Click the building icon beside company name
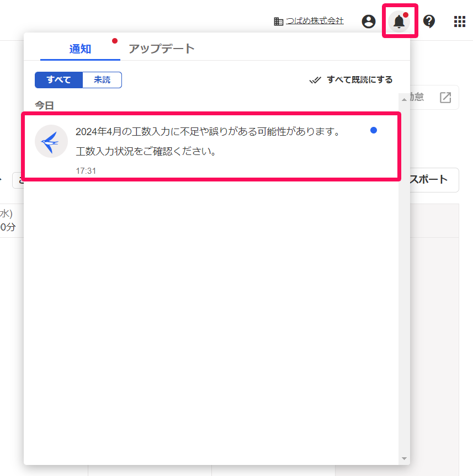The width and height of the screenshot is (473, 476). [278, 22]
